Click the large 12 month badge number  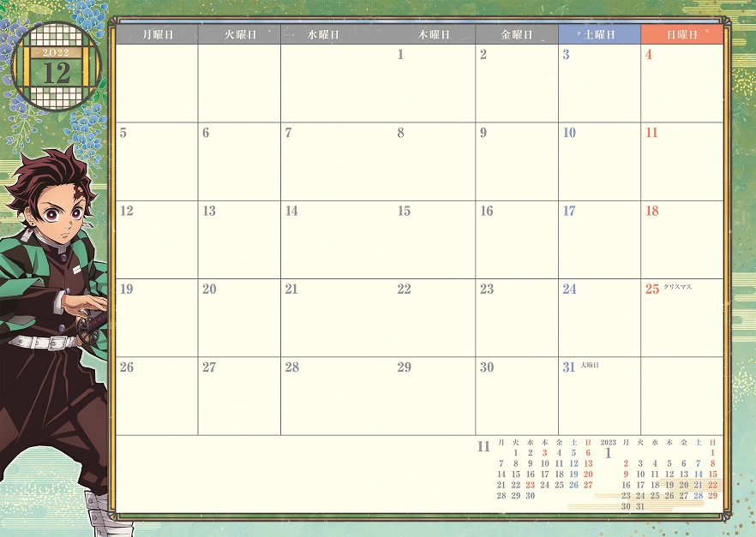click(x=57, y=73)
